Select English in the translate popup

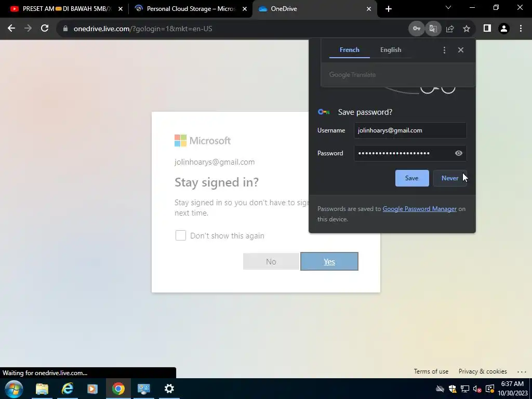click(391, 50)
